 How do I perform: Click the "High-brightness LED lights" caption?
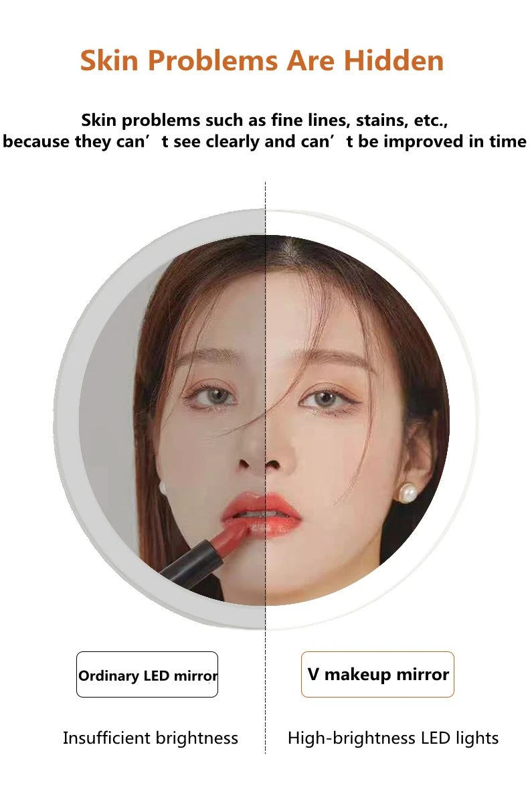(x=393, y=738)
